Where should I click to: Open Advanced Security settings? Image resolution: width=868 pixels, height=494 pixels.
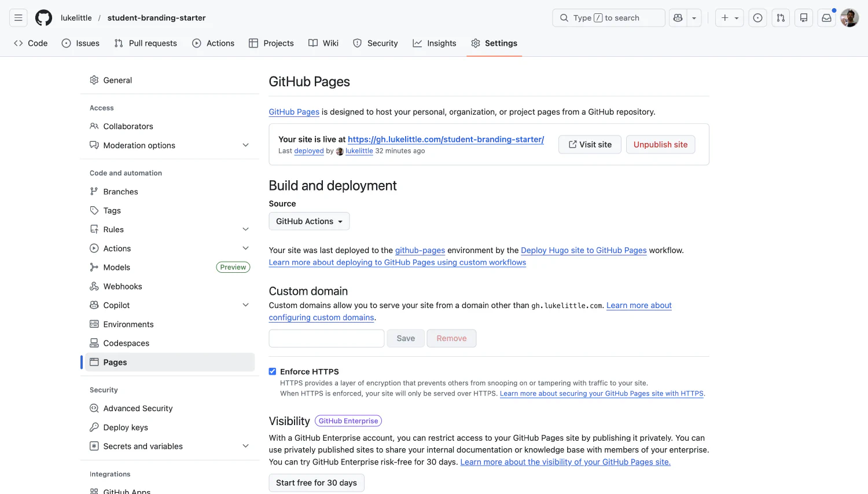click(170, 408)
